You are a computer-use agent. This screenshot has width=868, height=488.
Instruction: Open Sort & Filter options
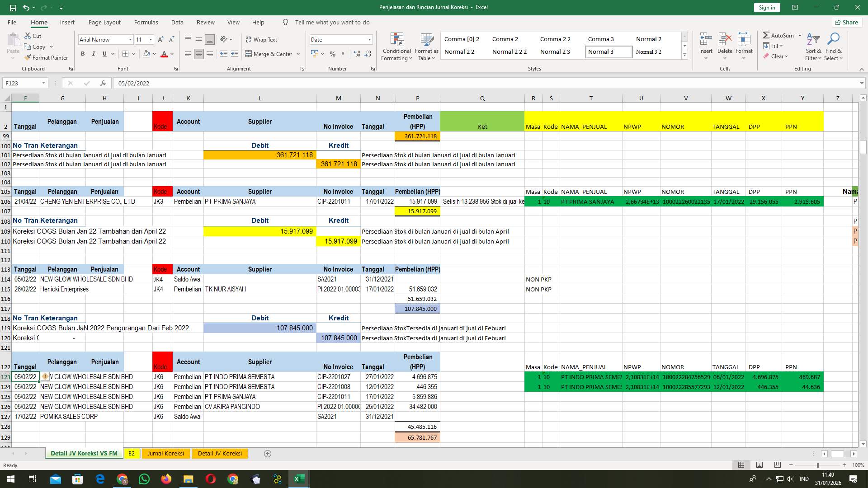[813, 47]
